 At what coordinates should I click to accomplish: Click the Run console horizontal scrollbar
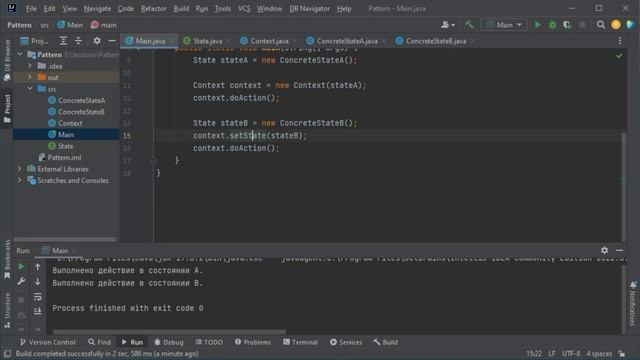click(x=169, y=332)
